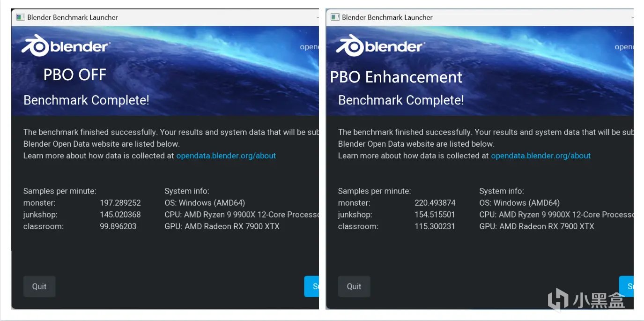This screenshot has height=321, width=644.
Task: Click 'Blender Benchmark Launcher' title of right window
Action: (x=387, y=17)
